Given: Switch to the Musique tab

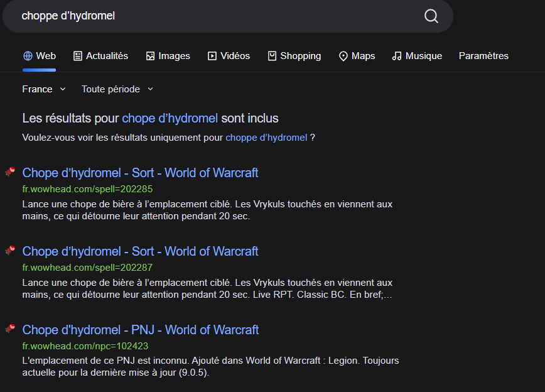Looking at the screenshot, I should click(x=417, y=56).
